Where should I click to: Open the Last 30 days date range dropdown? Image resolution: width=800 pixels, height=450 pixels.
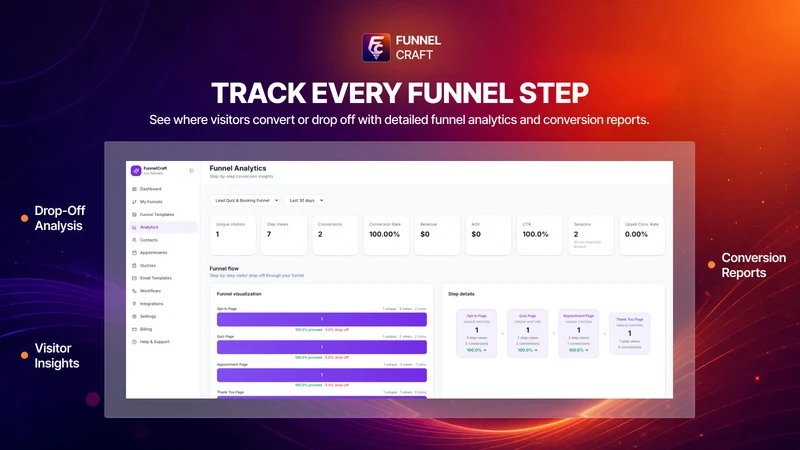click(x=306, y=201)
